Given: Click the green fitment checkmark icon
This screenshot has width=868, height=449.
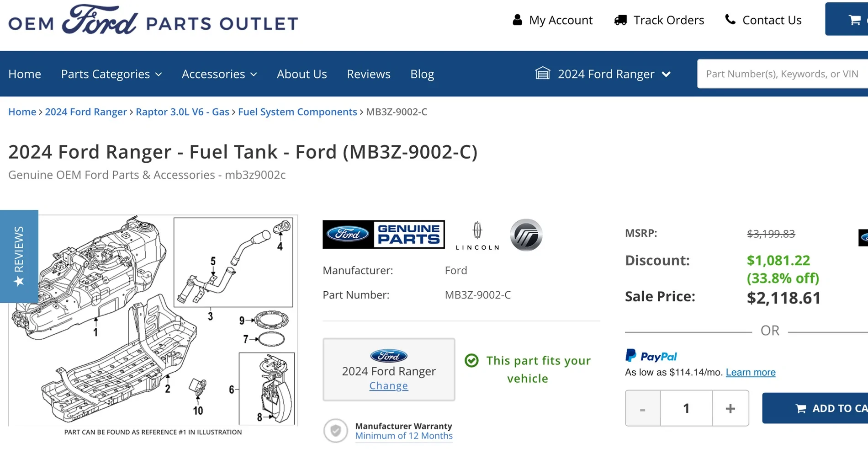Looking at the screenshot, I should tap(471, 361).
